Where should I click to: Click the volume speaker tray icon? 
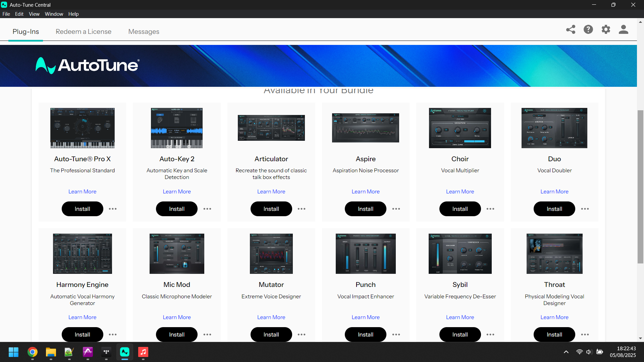pyautogui.click(x=589, y=352)
